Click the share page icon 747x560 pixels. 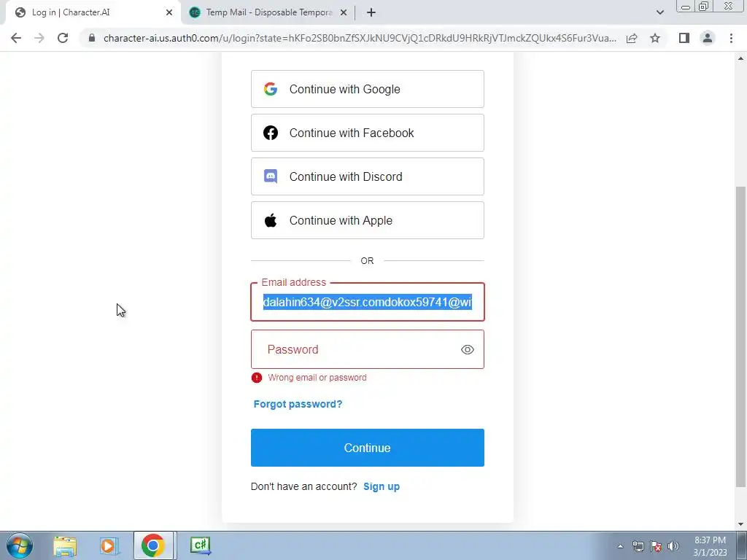[632, 38]
